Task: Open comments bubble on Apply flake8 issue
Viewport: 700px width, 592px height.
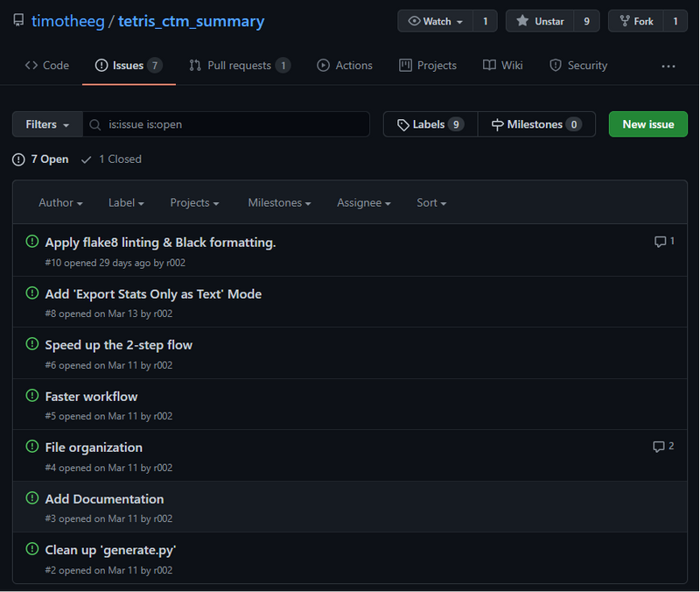Action: (664, 242)
